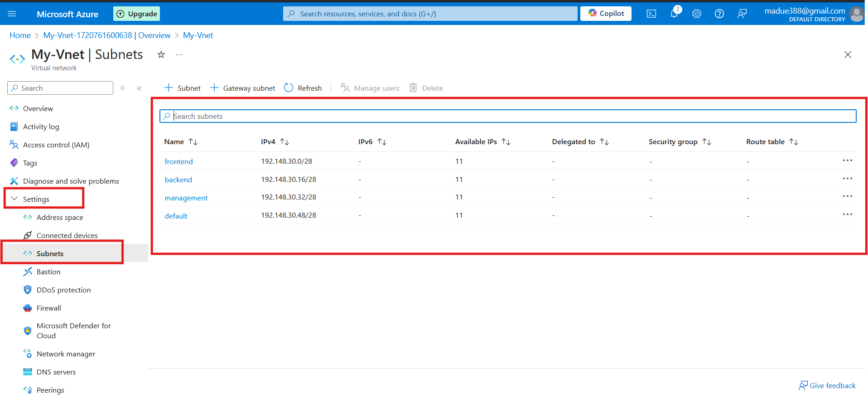The image size is (868, 399).
Task: Open DNS servers
Action: click(56, 372)
